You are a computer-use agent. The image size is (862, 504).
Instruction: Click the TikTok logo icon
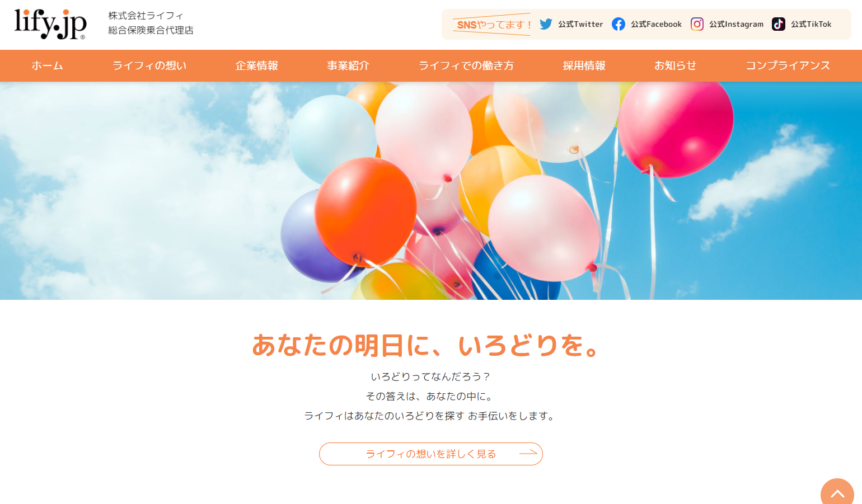(x=779, y=24)
